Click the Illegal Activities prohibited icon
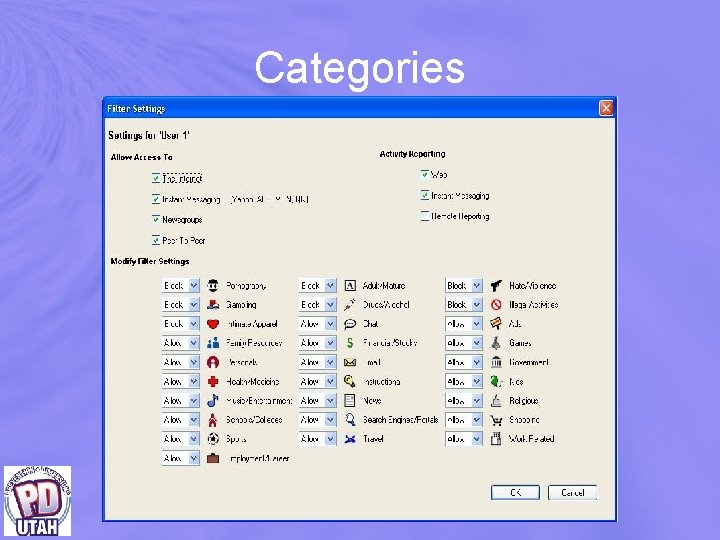The width and height of the screenshot is (720, 540). tap(496, 304)
